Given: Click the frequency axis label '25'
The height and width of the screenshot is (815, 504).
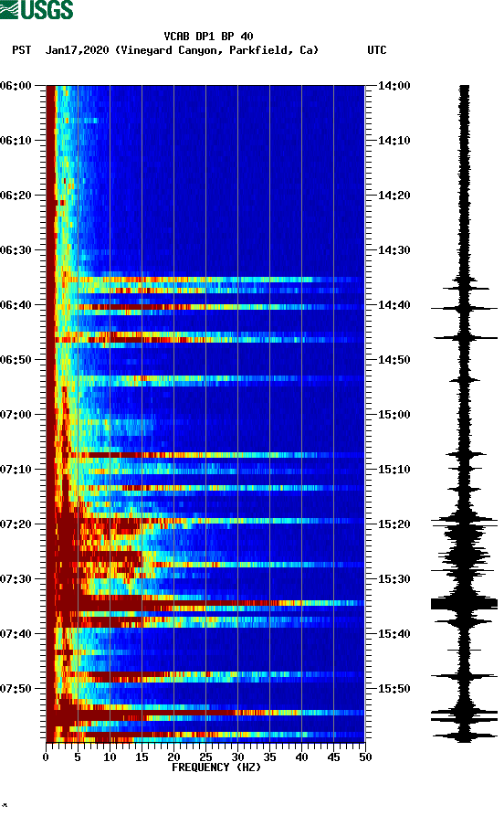Looking at the screenshot, I should pyautogui.click(x=205, y=757).
